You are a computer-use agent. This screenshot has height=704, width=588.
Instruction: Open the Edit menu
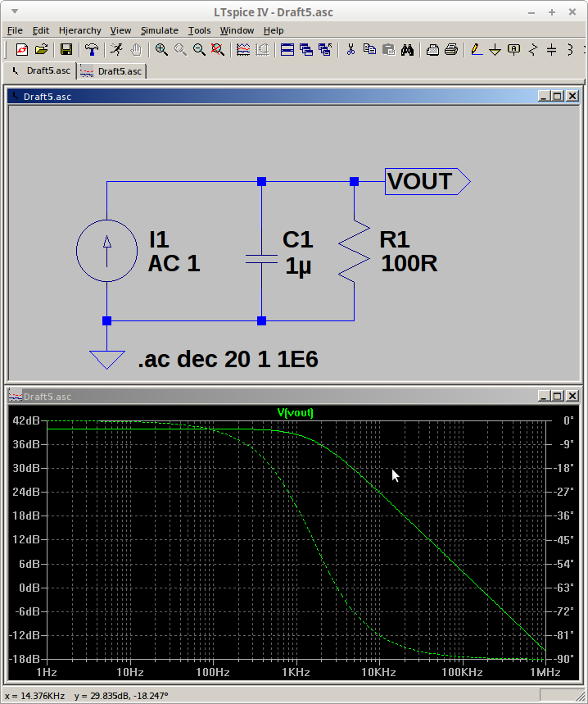pyautogui.click(x=41, y=30)
